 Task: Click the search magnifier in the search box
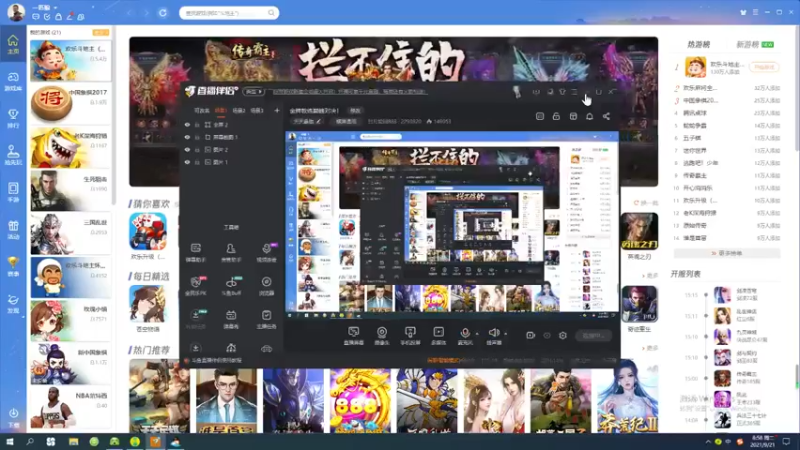271,13
